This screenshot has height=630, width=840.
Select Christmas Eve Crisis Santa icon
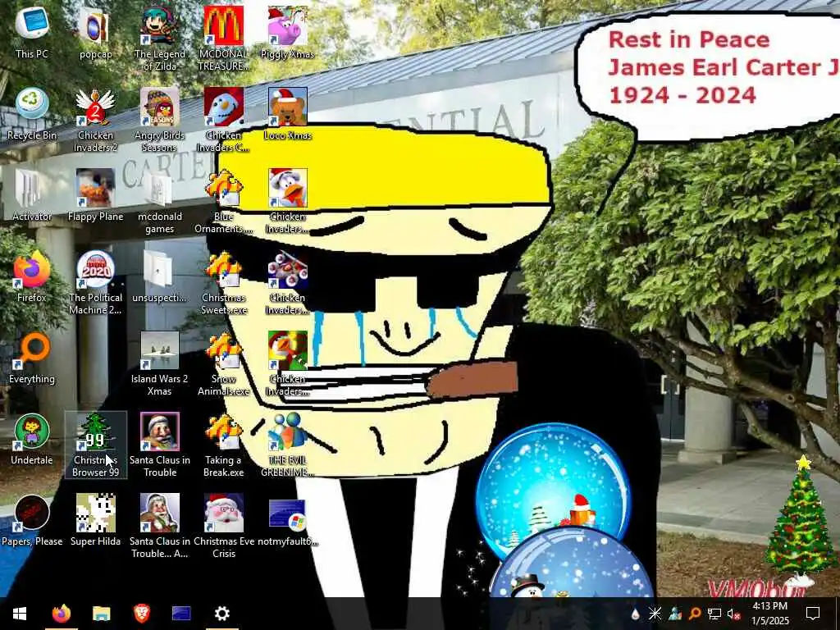223,527
